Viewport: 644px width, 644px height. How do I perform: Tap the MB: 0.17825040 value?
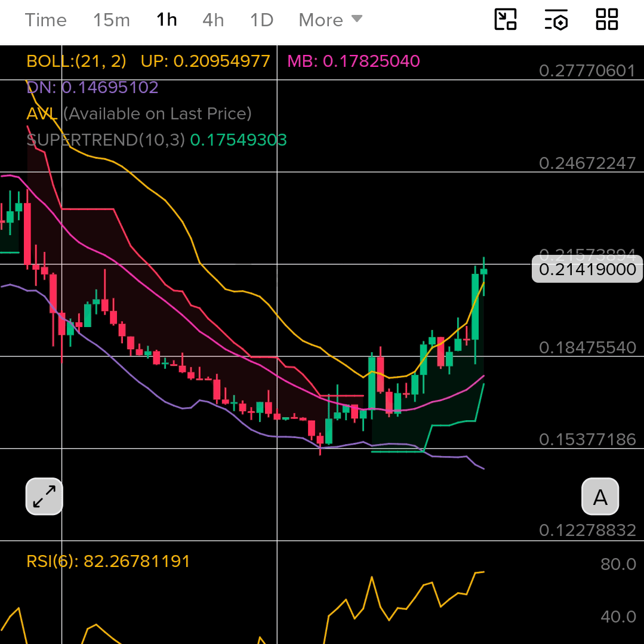pyautogui.click(x=353, y=61)
